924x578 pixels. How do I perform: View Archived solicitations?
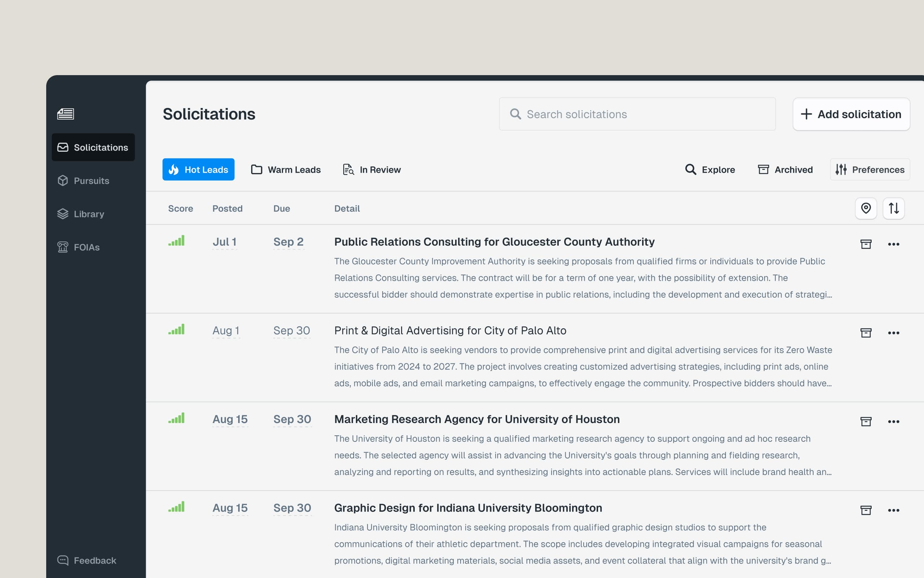785,169
